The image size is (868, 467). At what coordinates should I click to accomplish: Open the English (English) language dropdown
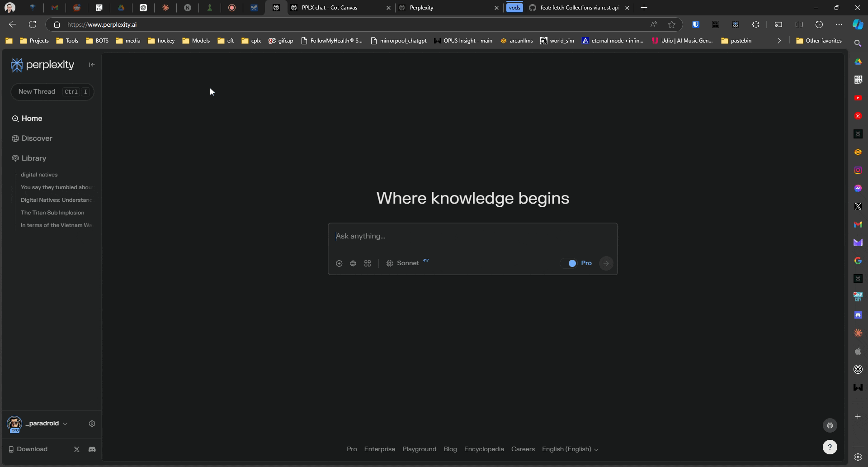point(570,449)
